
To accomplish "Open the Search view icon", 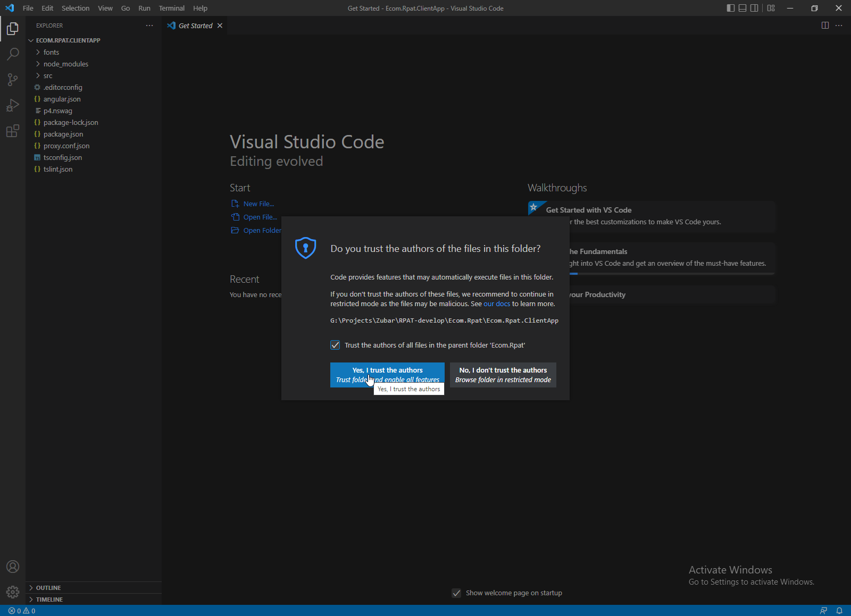I will [13, 54].
